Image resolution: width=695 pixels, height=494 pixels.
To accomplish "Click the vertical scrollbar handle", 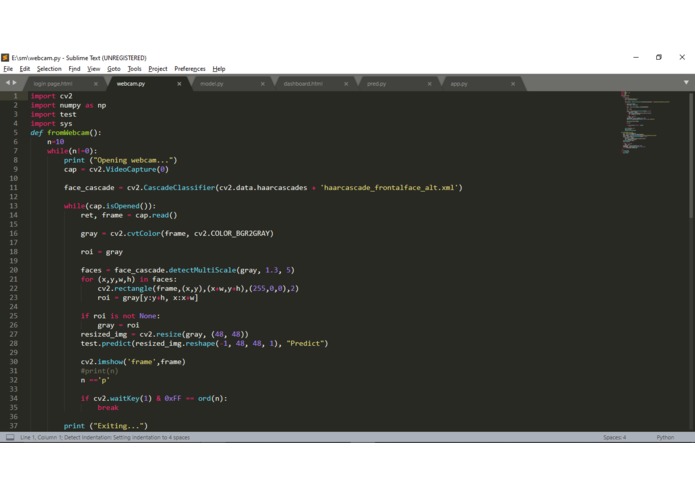I will [691, 155].
